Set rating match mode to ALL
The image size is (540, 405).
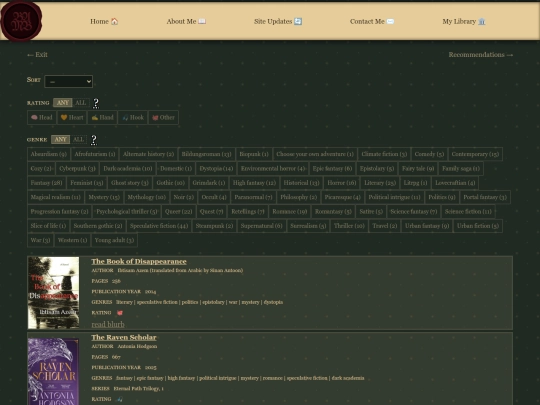pyautogui.click(x=81, y=103)
